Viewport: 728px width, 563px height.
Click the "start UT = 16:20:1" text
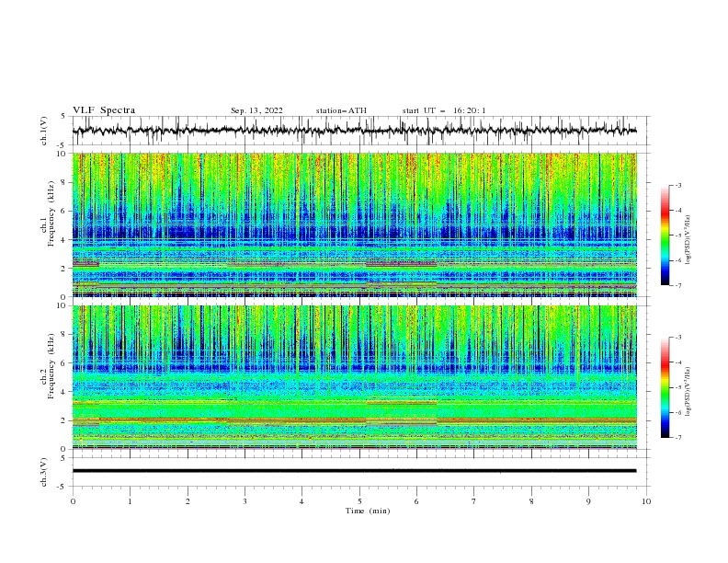coord(444,110)
